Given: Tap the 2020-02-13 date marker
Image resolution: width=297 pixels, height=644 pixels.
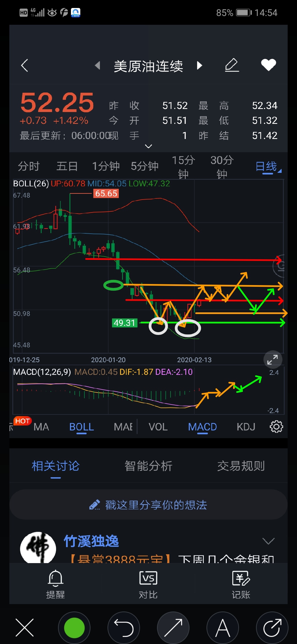Looking at the screenshot, I should click(194, 360).
